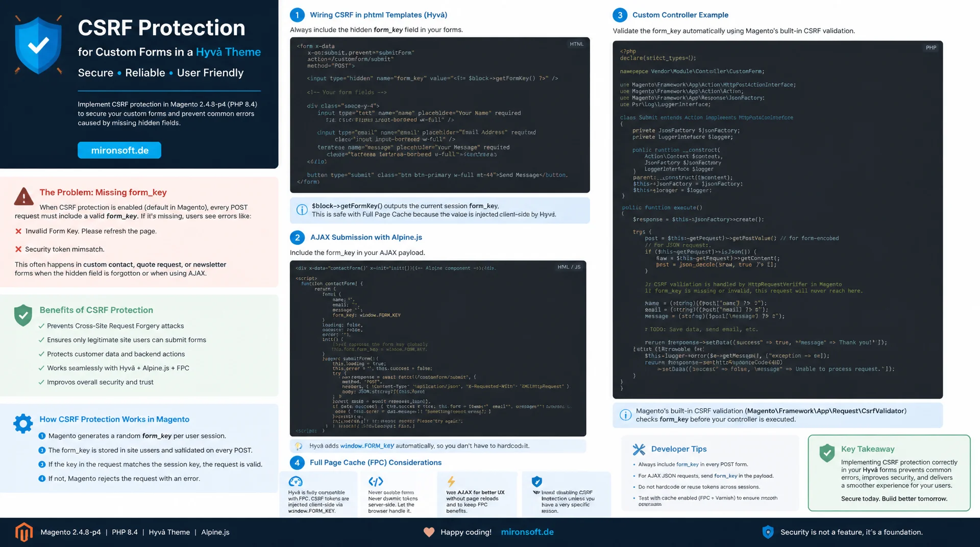Click checkmark beside Prevents Cross-Site Request Forgery

(x=41, y=326)
